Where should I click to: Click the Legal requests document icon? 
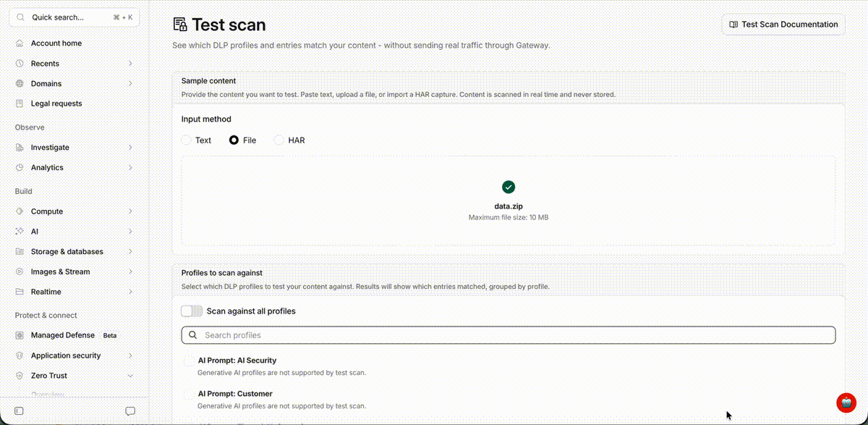[x=20, y=104]
